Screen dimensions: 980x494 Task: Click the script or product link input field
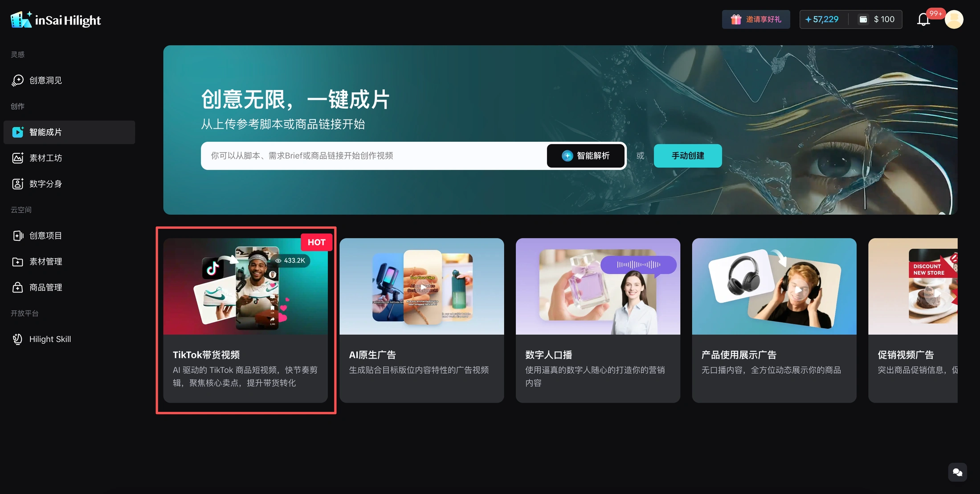click(x=374, y=156)
